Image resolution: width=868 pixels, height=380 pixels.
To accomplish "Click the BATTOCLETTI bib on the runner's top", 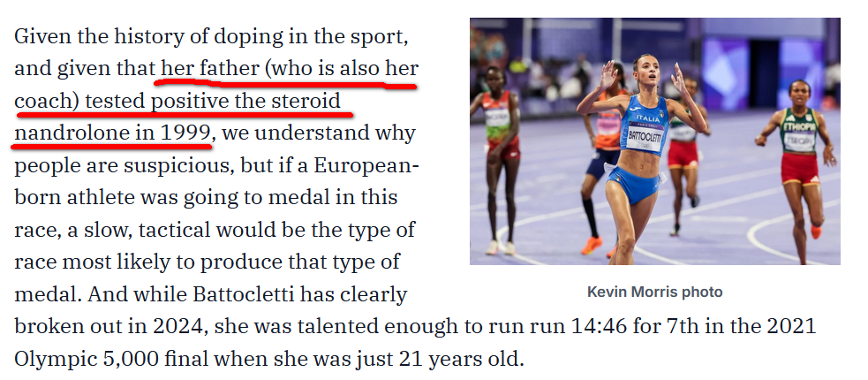I will click(645, 136).
